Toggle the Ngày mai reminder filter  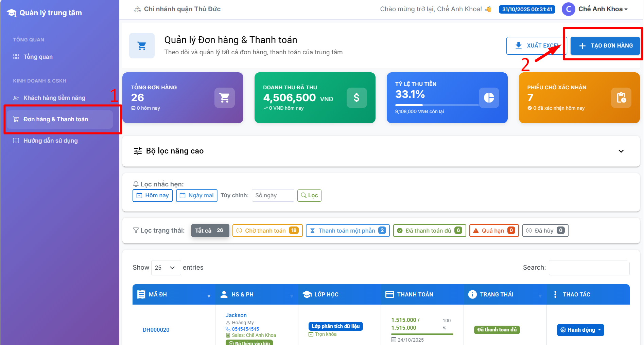pyautogui.click(x=196, y=196)
